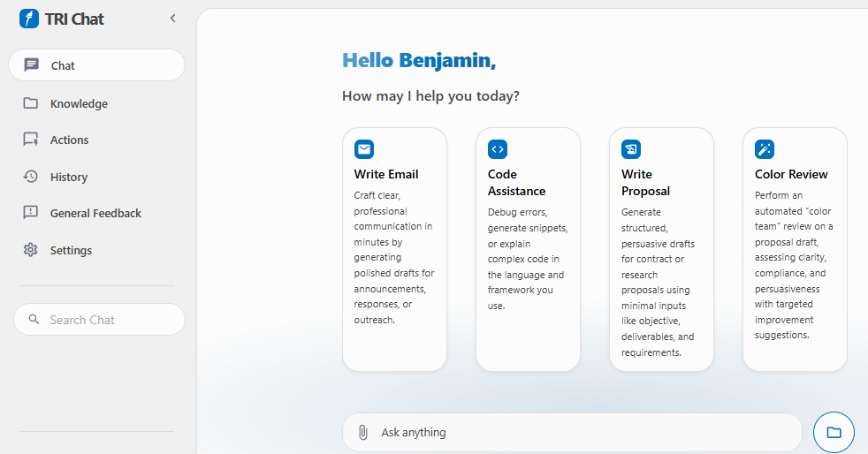Click the Settings gear icon
Image resolution: width=868 pixels, height=454 pixels.
point(31,250)
